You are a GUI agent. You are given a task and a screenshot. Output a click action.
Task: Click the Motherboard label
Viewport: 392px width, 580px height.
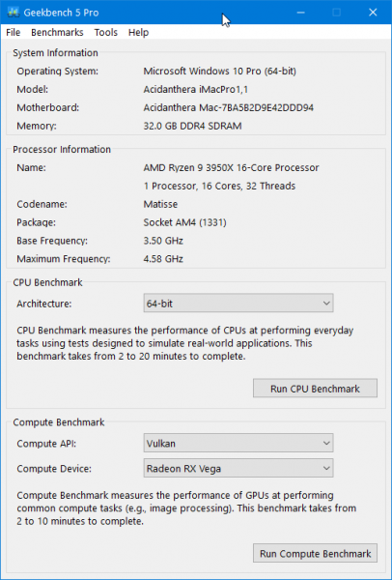(48, 107)
